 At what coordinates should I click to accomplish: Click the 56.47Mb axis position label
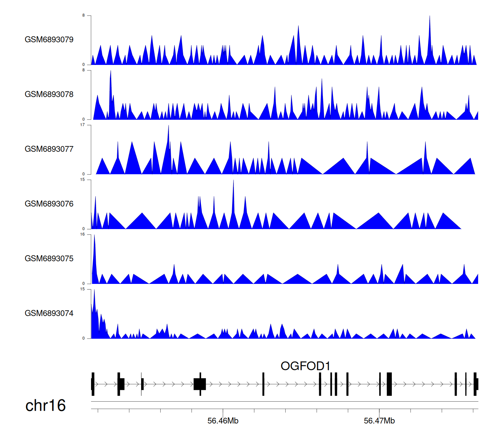click(x=379, y=421)
